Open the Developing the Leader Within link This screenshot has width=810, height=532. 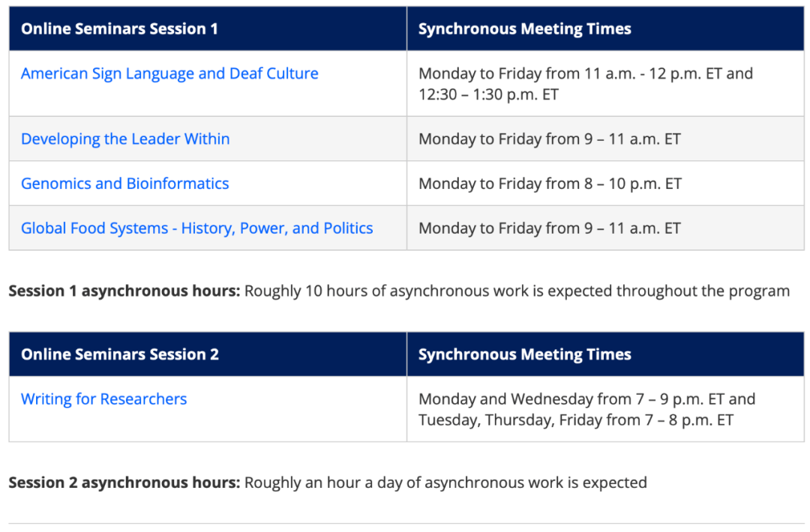click(125, 139)
